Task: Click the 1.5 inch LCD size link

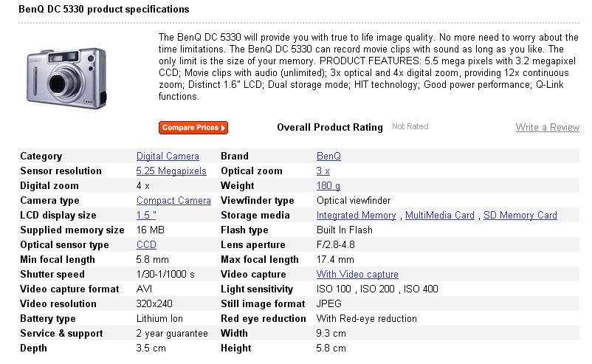Action: pos(146,216)
